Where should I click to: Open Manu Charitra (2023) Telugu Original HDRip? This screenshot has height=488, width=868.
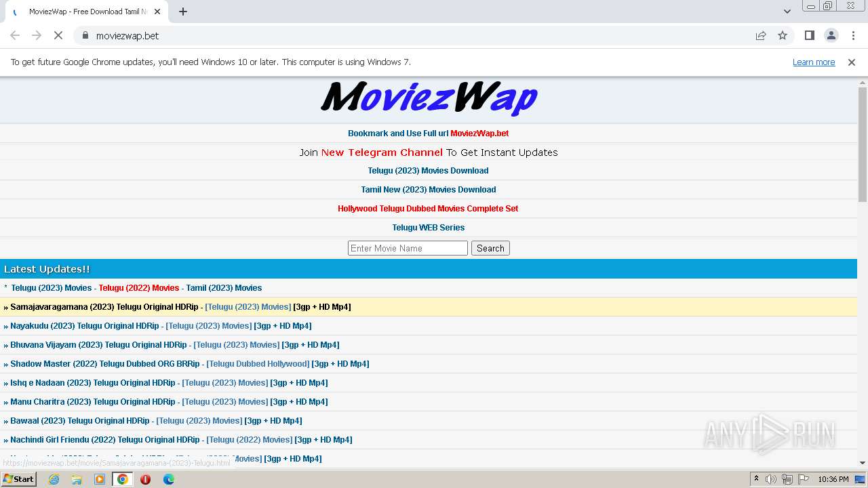pyautogui.click(x=93, y=402)
